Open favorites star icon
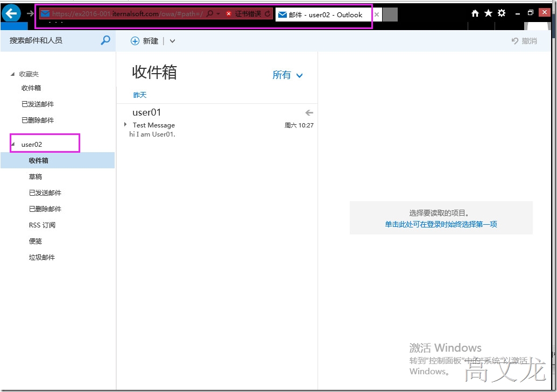 [x=489, y=13]
